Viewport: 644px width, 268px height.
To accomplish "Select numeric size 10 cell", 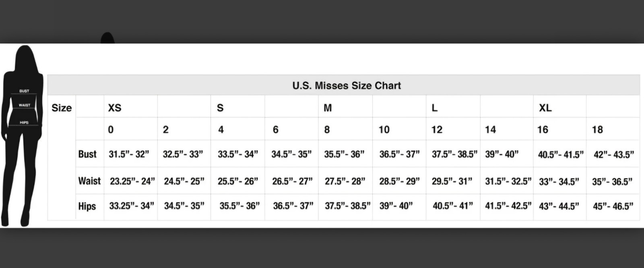I will click(384, 129).
